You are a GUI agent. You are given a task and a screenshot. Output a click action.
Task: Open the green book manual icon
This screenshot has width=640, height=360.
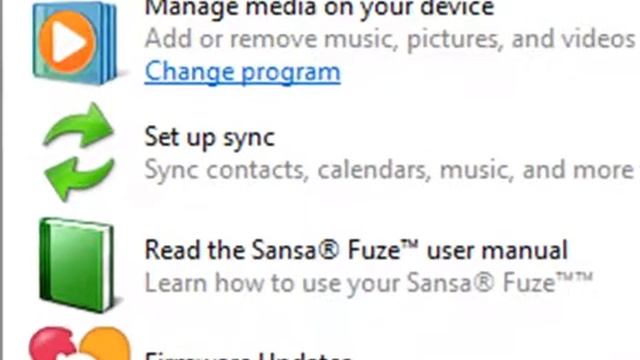pyautogui.click(x=78, y=265)
